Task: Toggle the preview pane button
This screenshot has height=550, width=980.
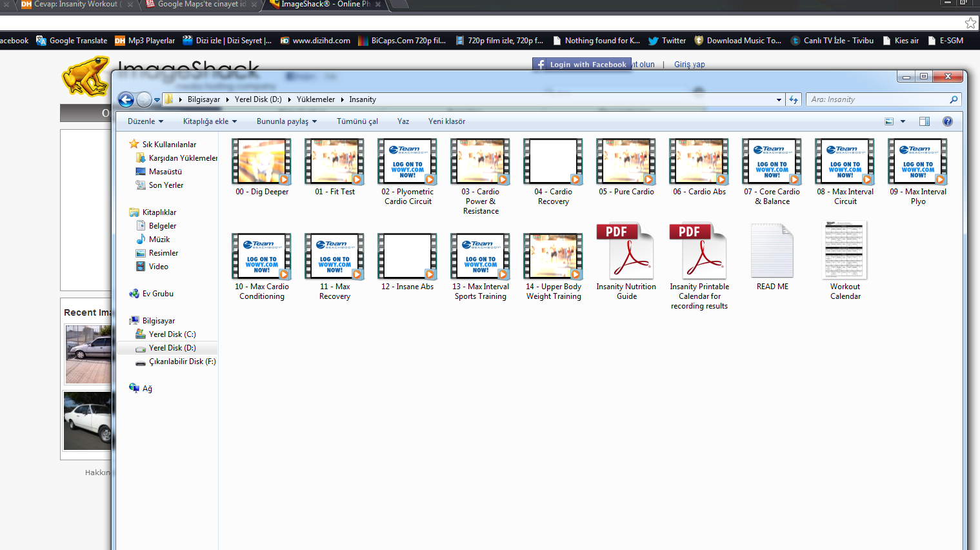Action: click(924, 121)
